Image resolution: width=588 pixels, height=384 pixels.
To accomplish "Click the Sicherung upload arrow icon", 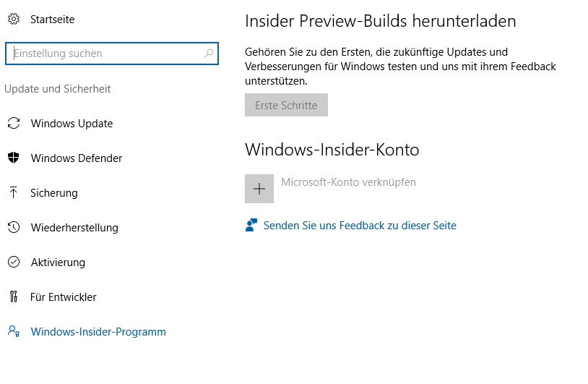I will coord(13,192).
